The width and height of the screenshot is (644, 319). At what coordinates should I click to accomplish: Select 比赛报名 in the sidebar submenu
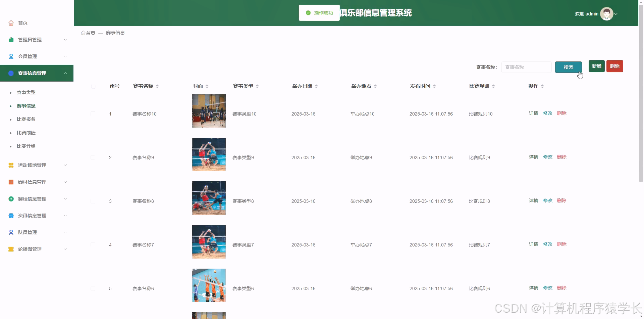coord(26,119)
